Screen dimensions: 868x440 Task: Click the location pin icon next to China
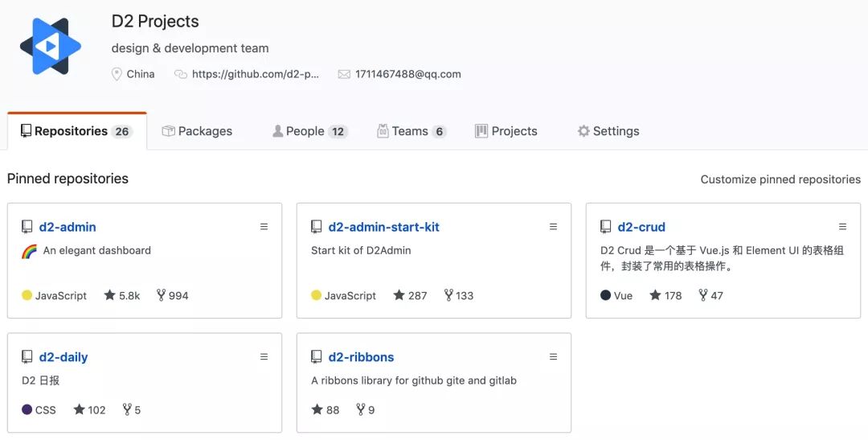tap(117, 74)
